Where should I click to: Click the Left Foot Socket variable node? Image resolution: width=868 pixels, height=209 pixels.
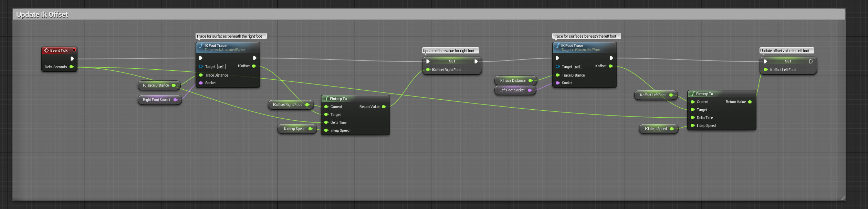pos(512,90)
